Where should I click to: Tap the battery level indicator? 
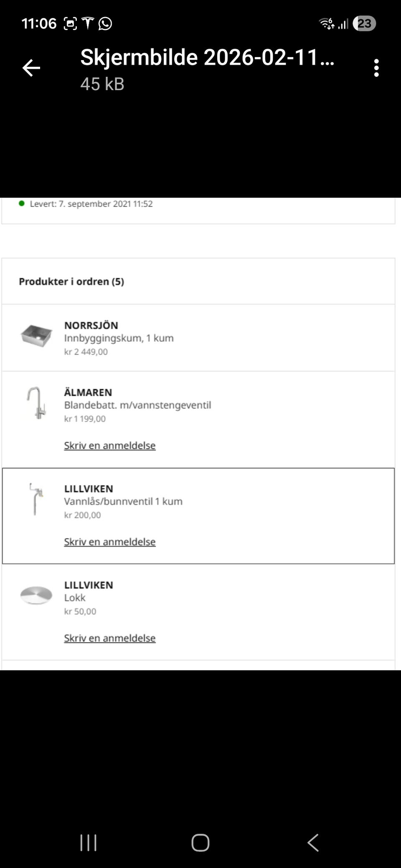pos(364,23)
